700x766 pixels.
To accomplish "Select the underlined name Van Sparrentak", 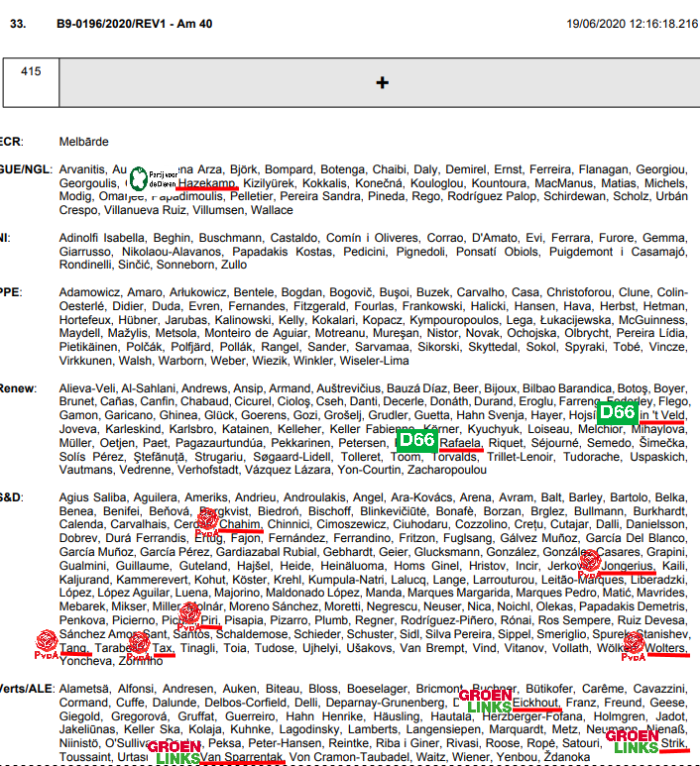I will pos(241,757).
